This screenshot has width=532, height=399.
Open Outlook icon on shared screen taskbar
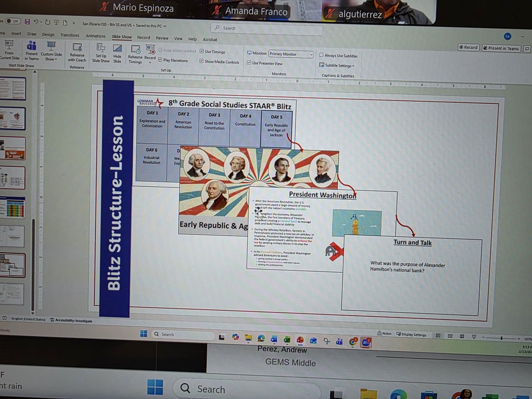click(x=313, y=340)
